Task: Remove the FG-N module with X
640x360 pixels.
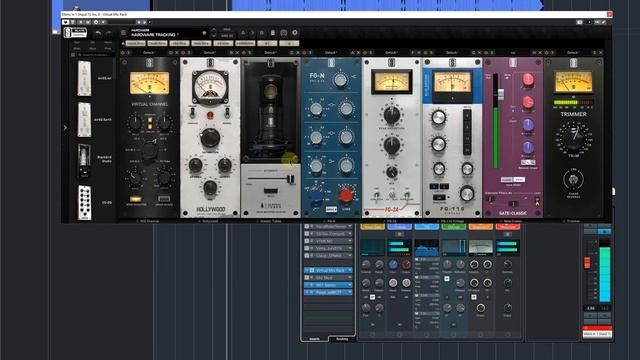Action: tap(358, 53)
